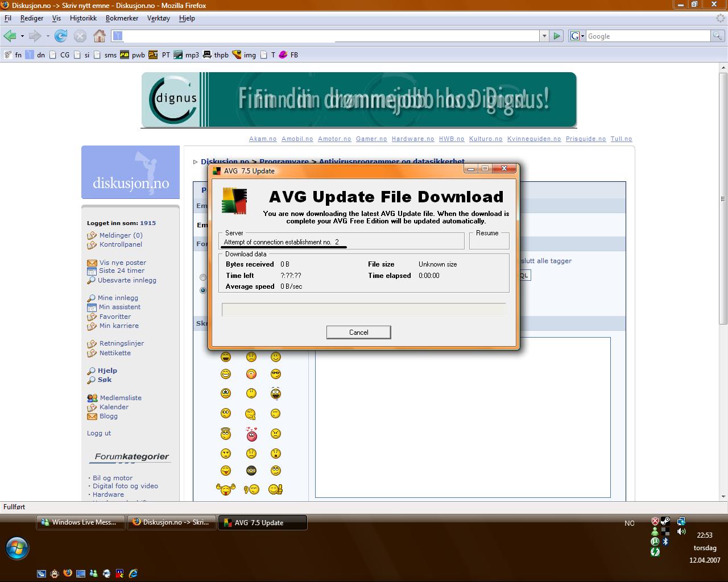Open the Hardware.no link in top bar

(x=413, y=139)
